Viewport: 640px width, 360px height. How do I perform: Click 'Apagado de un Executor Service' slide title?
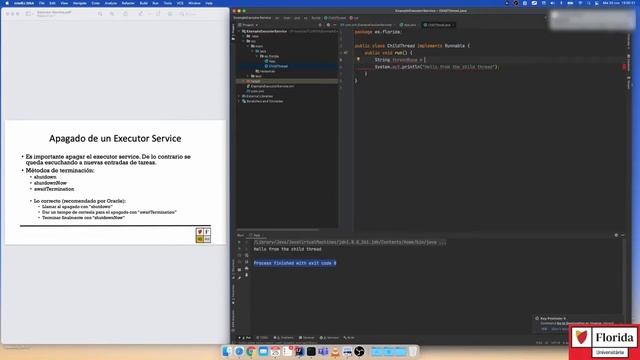click(115, 138)
